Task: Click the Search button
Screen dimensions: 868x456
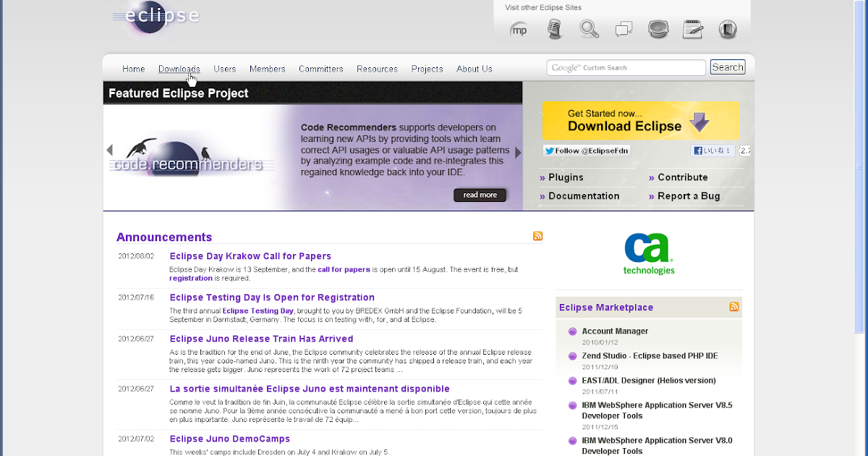Action: click(728, 67)
